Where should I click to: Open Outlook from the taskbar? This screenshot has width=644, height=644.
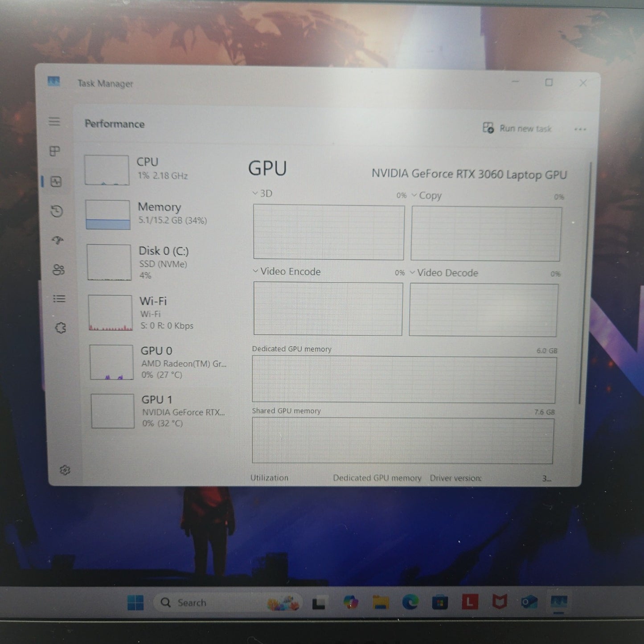pos(529,603)
